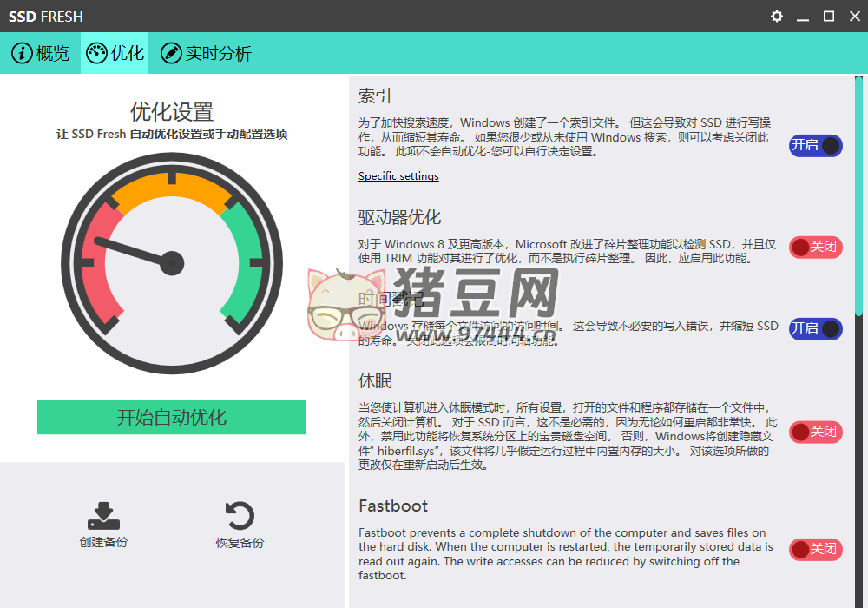868x608 pixels.
Task: Click the speedometer gauge graphic
Action: coord(172,263)
